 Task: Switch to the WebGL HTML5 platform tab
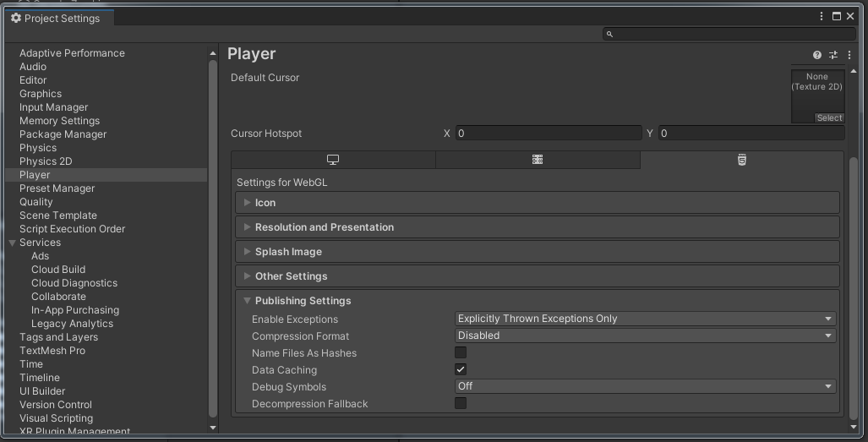click(742, 160)
